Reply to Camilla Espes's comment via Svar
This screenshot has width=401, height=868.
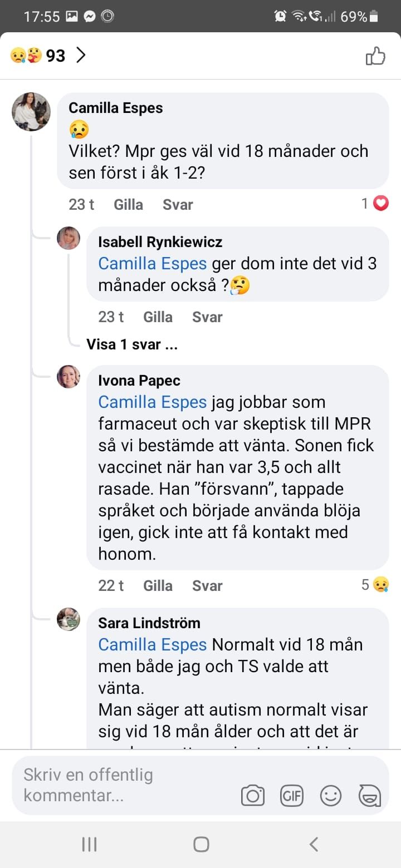click(178, 205)
